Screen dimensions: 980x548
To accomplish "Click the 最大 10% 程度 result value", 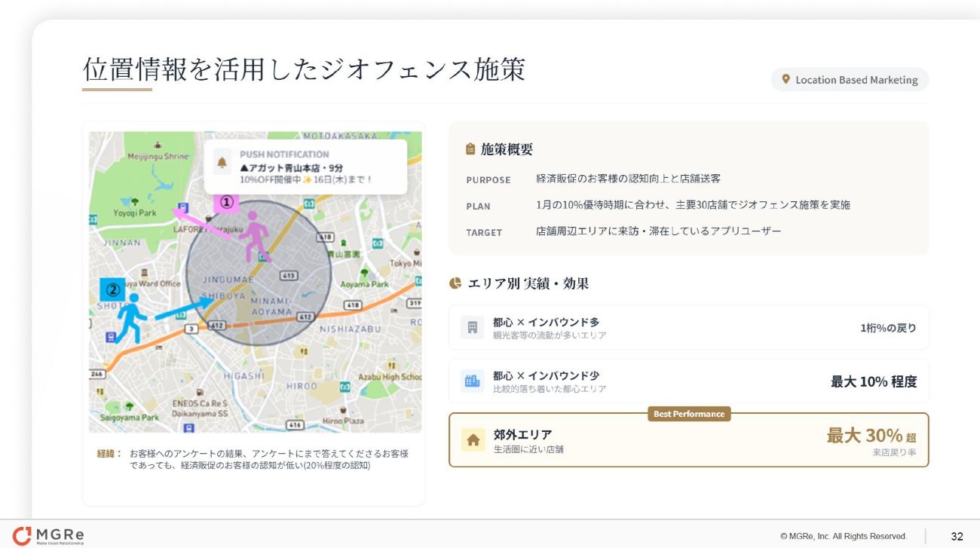I will coord(873,381).
